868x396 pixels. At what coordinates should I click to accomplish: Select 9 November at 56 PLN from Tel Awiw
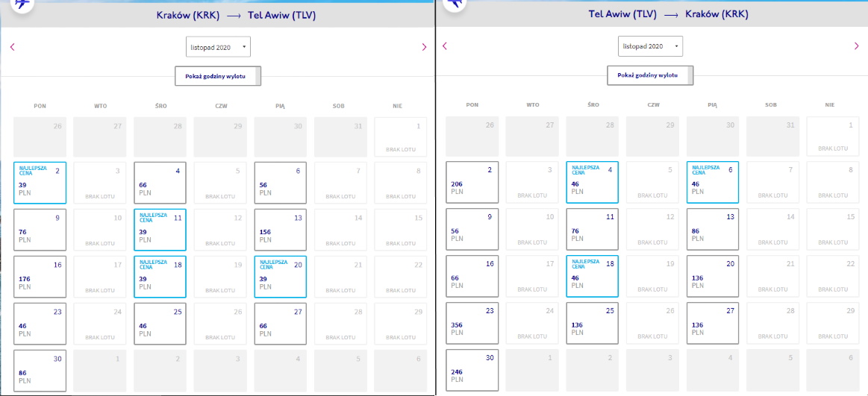click(x=472, y=229)
